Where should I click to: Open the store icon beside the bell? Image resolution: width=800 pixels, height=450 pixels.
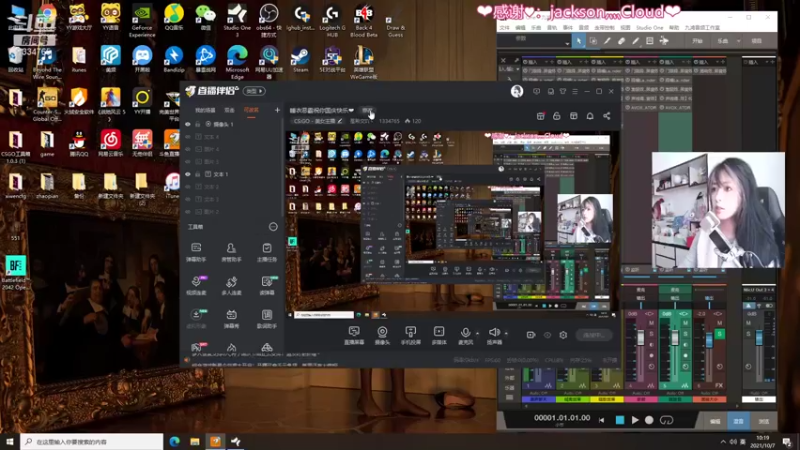click(x=573, y=116)
